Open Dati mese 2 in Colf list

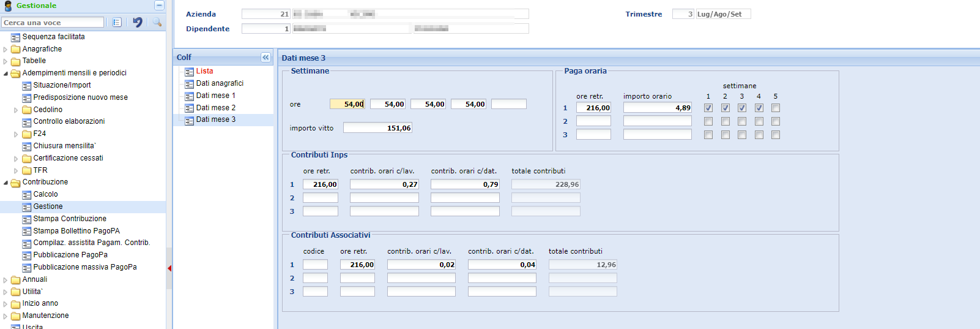click(215, 108)
